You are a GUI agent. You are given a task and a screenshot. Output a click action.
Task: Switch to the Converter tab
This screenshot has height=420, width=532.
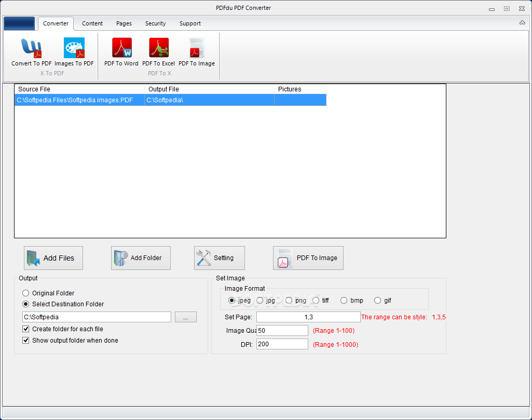click(56, 23)
